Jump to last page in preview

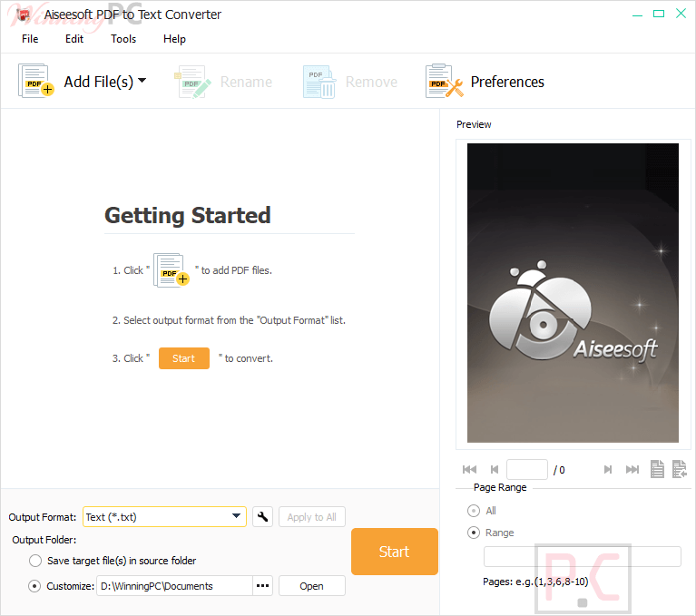(632, 470)
